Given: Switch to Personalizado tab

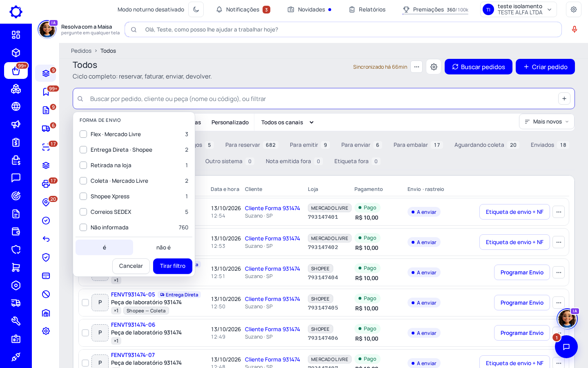Looking at the screenshot, I should [230, 122].
